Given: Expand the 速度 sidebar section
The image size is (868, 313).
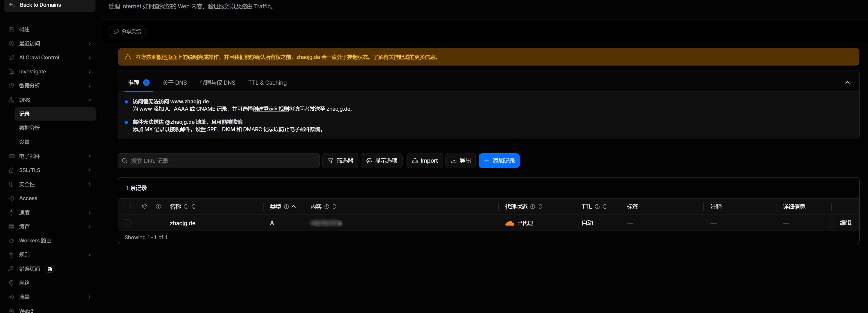Looking at the screenshot, I should (x=89, y=212).
